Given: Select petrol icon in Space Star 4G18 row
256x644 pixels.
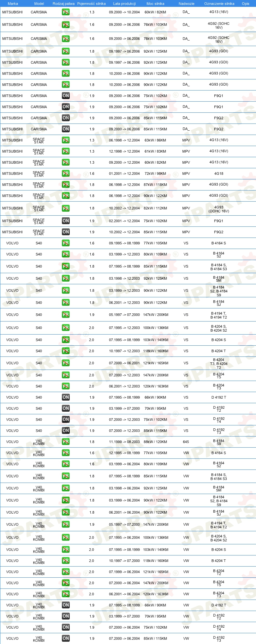Looking at the screenshot, I should tap(66, 173).
